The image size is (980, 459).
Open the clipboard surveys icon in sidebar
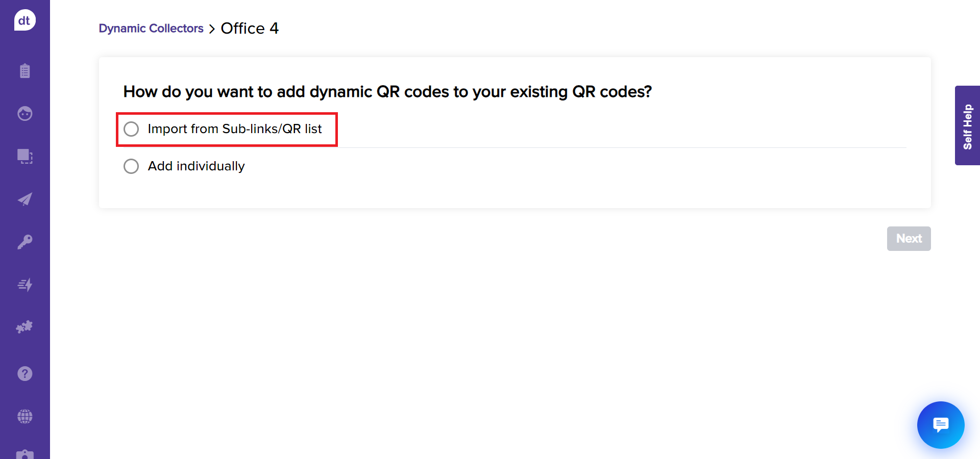(x=24, y=70)
